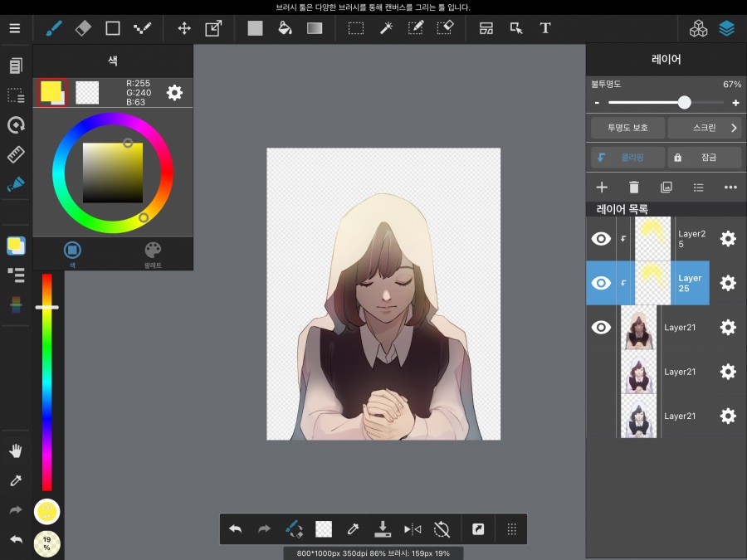Add a new layer with the plus icon
The width and height of the screenshot is (747, 560).
(601, 187)
